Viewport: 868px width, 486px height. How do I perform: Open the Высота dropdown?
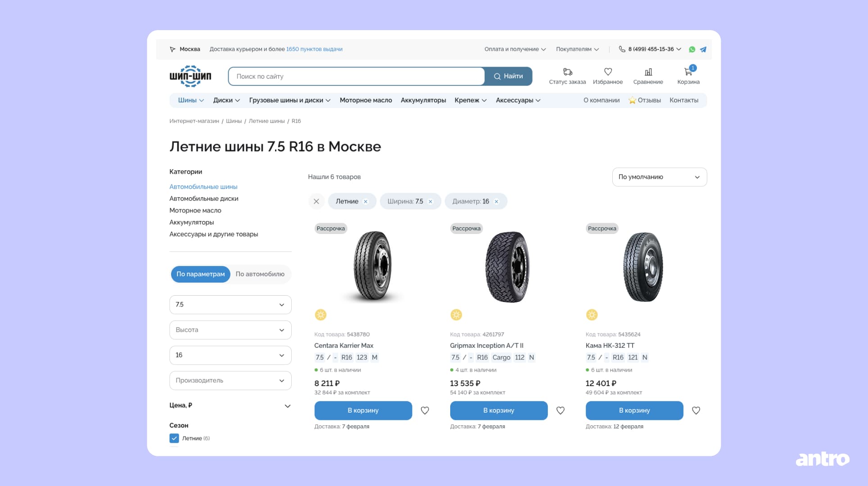[x=230, y=330]
